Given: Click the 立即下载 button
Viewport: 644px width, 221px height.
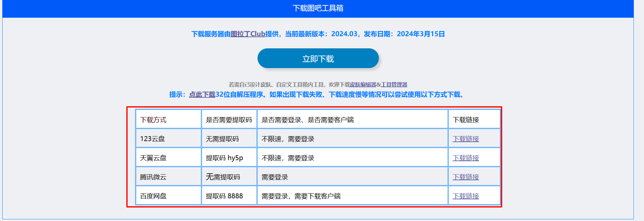Looking at the screenshot, I should 318,59.
